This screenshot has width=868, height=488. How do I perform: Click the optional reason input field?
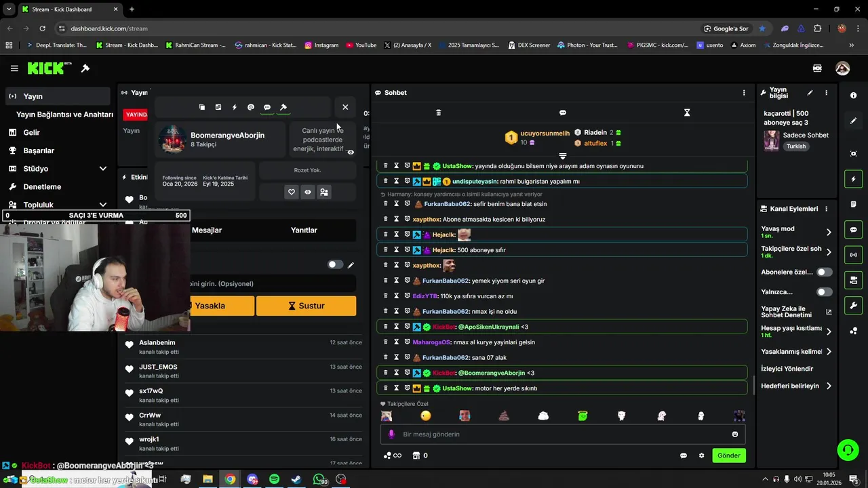(273, 284)
